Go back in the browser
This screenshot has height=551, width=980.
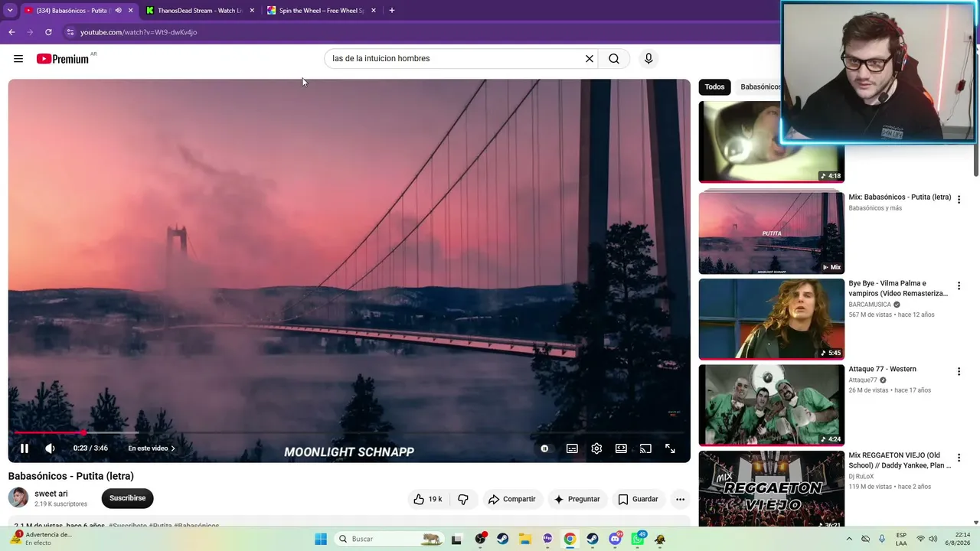(x=11, y=32)
